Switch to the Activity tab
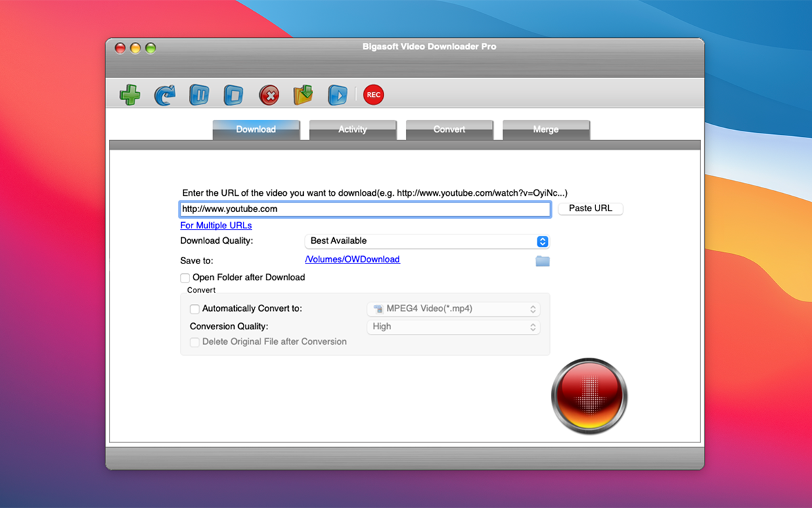This screenshot has width=812, height=508. [353, 129]
